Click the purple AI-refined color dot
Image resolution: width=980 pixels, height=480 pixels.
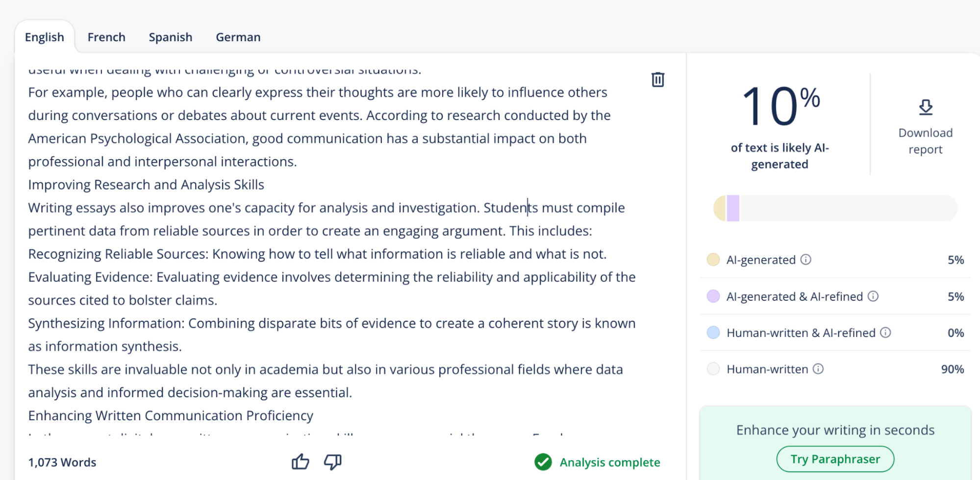click(x=713, y=296)
